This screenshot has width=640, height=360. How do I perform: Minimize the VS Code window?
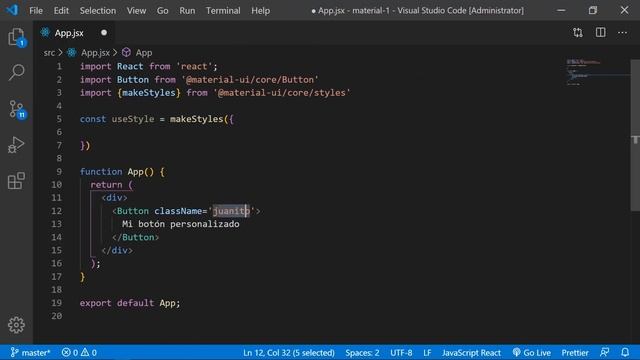(x=561, y=10)
